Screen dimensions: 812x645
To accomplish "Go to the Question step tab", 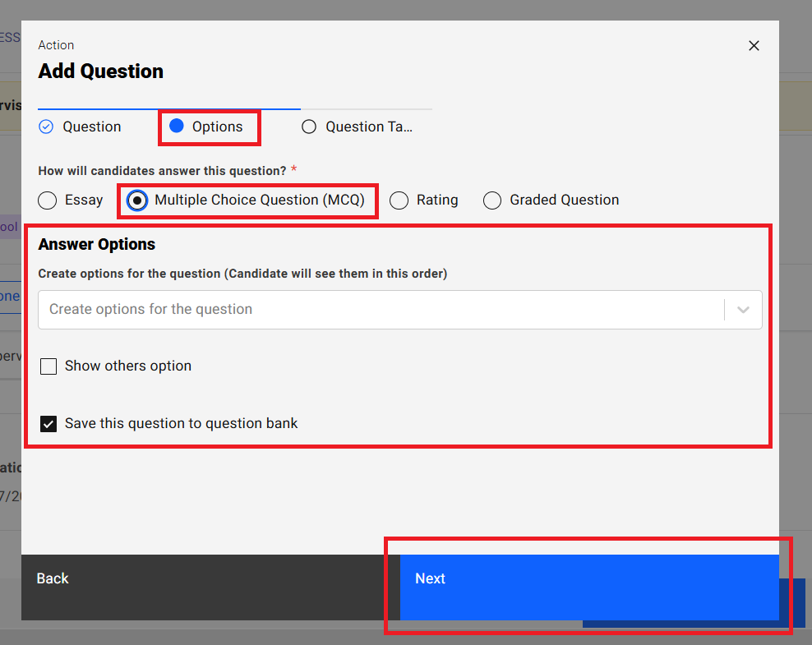I will click(x=92, y=127).
